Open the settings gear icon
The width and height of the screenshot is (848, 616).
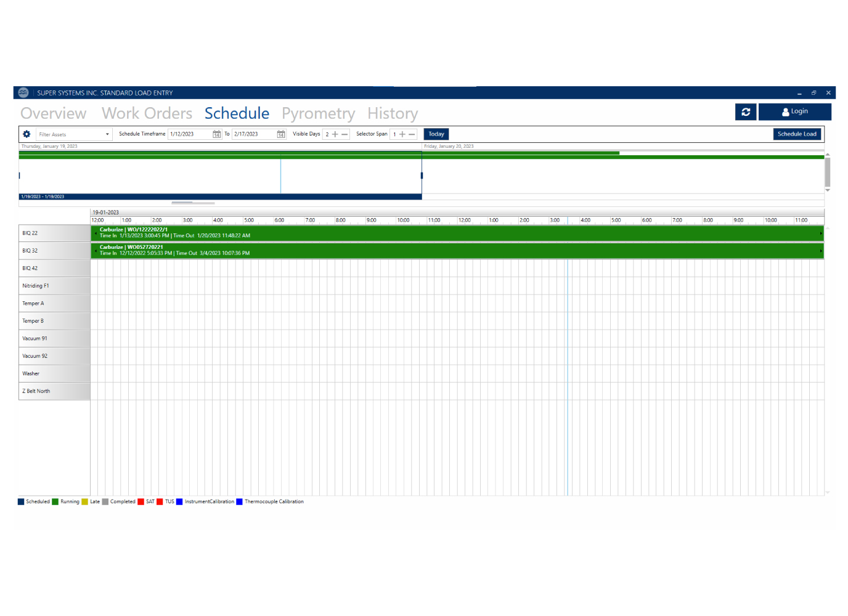(x=26, y=134)
